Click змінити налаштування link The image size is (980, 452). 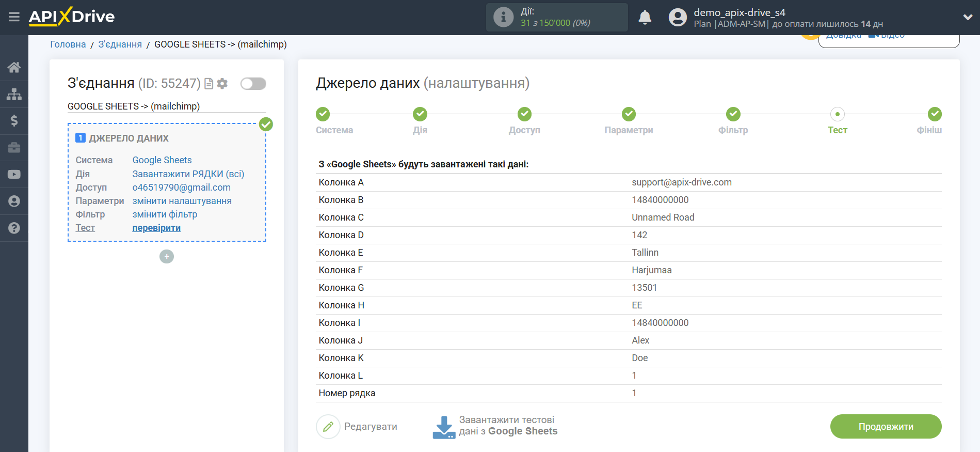[x=182, y=201]
